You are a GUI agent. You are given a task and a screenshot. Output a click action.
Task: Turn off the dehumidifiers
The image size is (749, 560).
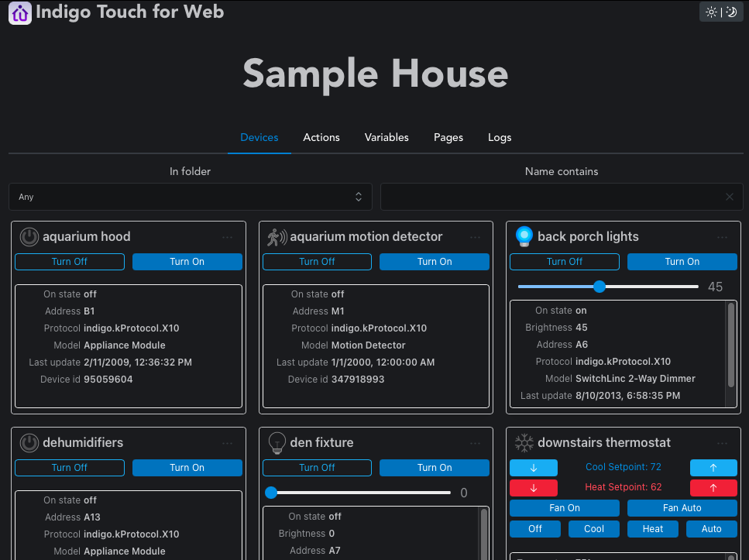70,468
